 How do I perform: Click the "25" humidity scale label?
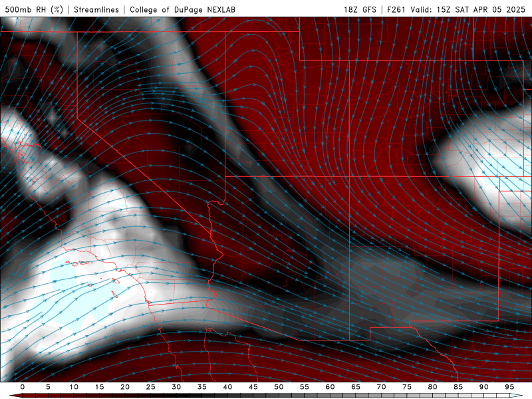151,387
